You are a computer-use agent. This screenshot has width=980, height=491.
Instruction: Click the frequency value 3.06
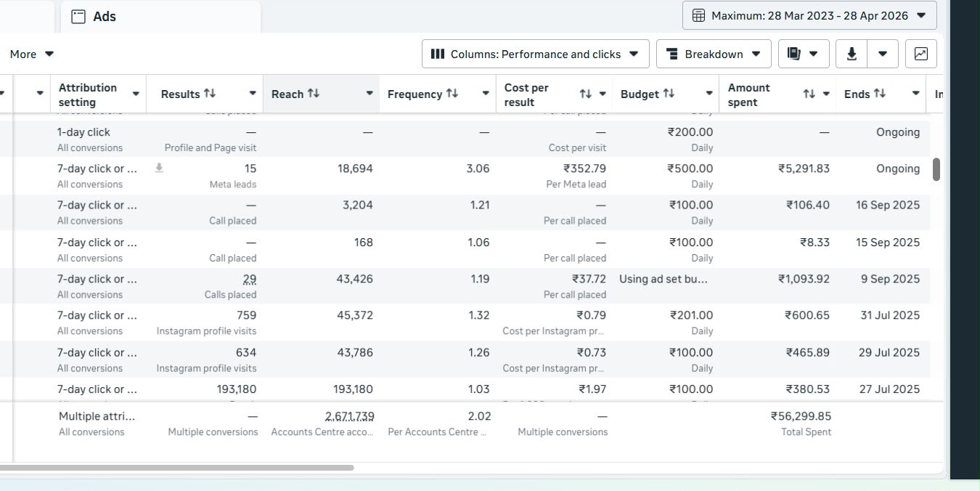[478, 169]
